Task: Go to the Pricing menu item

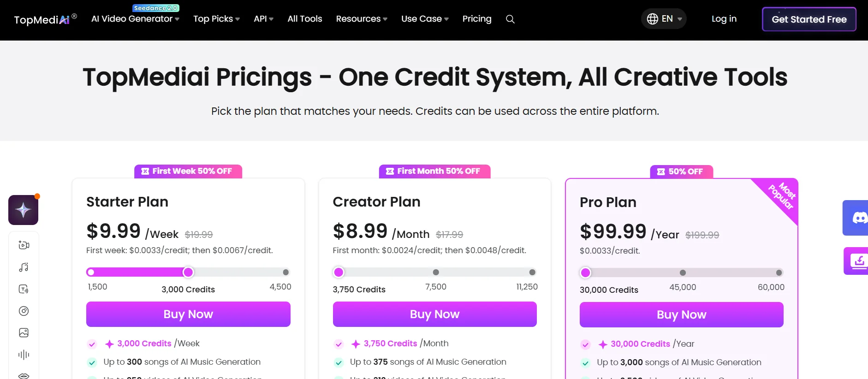Action: pyautogui.click(x=477, y=19)
